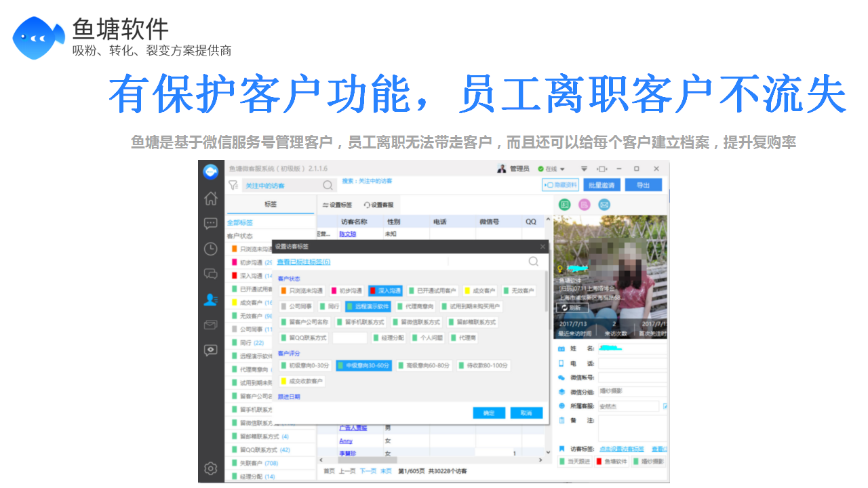Toggle tag 代理商意向 in dialog
The width and height of the screenshot is (868, 488).
[x=417, y=306]
